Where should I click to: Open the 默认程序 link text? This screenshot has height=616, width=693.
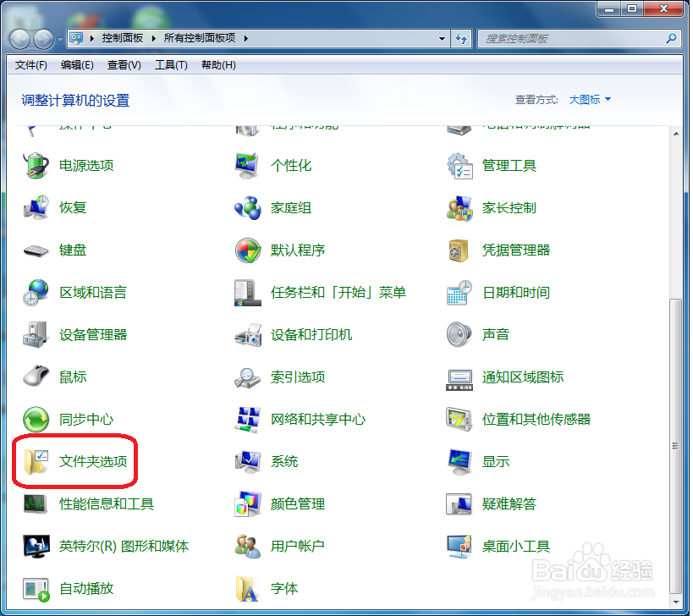coord(298,250)
